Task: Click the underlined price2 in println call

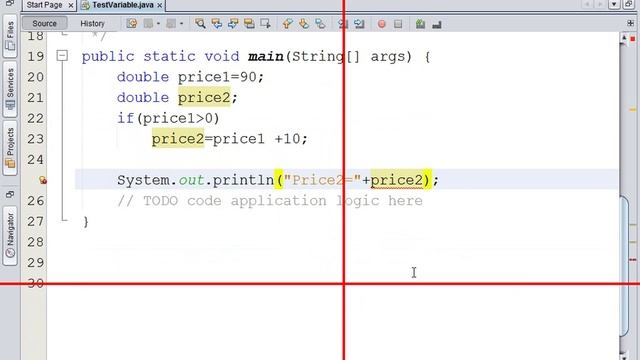Action: coord(397,180)
